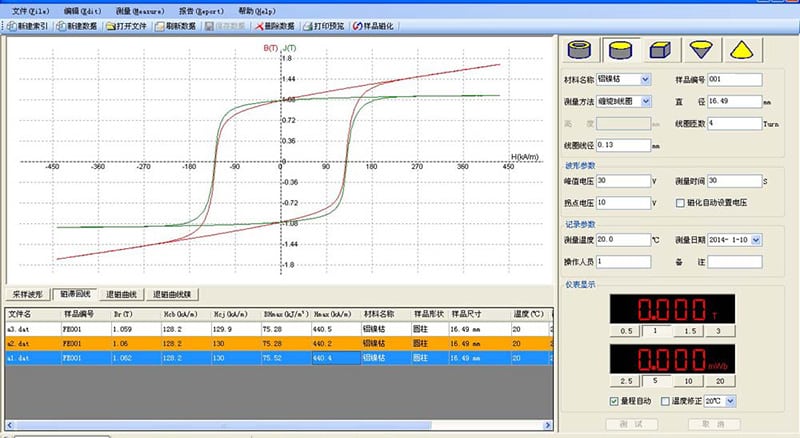Click the 新建数据 (new data) toolbar button
800x438 pixels.
77,26
